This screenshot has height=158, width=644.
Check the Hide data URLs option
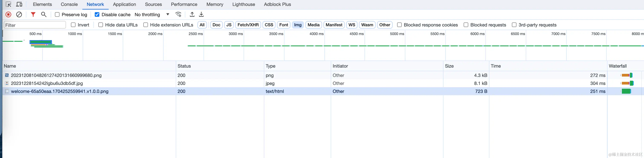click(x=101, y=25)
